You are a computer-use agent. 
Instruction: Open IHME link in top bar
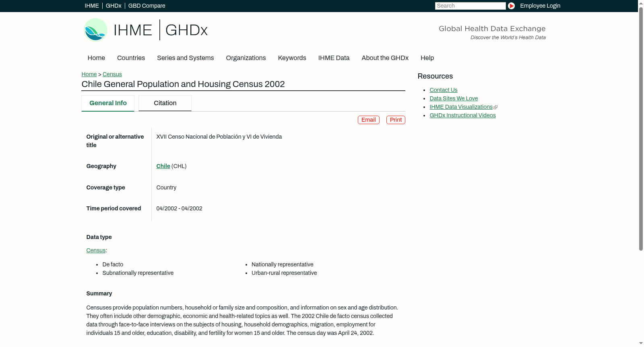coord(92,6)
